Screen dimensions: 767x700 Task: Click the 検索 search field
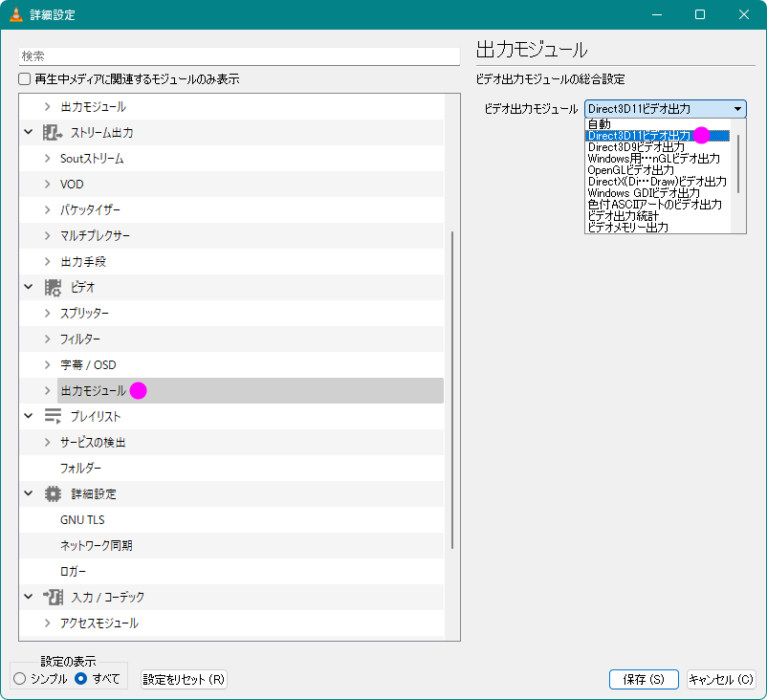[x=239, y=56]
